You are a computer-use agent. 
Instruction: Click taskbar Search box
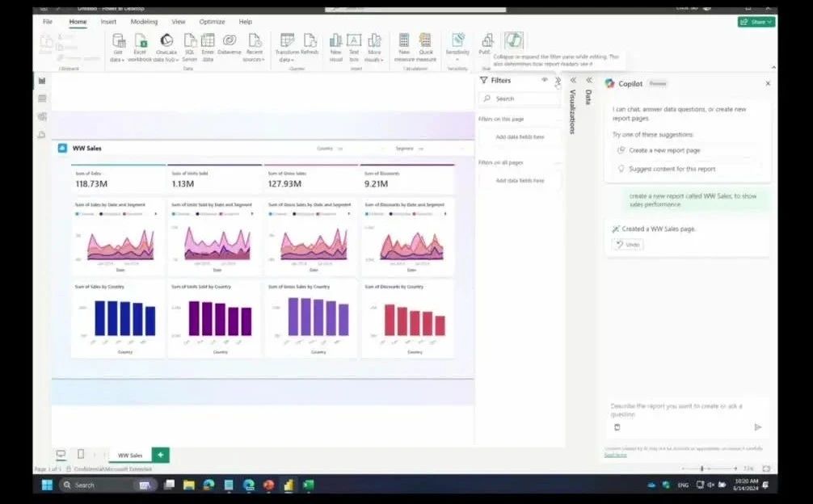(108, 485)
